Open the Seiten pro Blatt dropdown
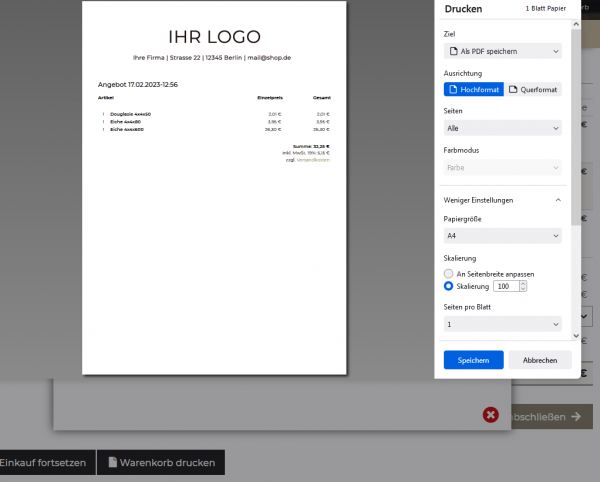The width and height of the screenshot is (600, 482). point(502,324)
